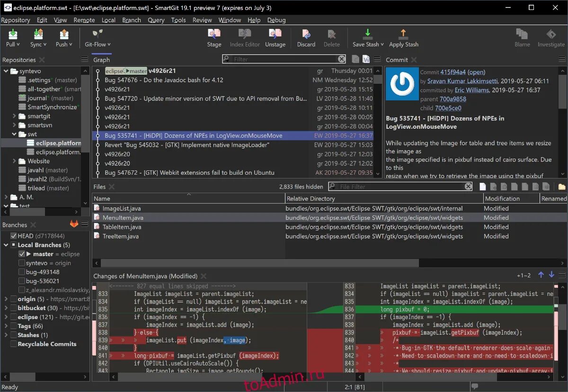Click the Investigate toolbar icon

pyautogui.click(x=551, y=34)
